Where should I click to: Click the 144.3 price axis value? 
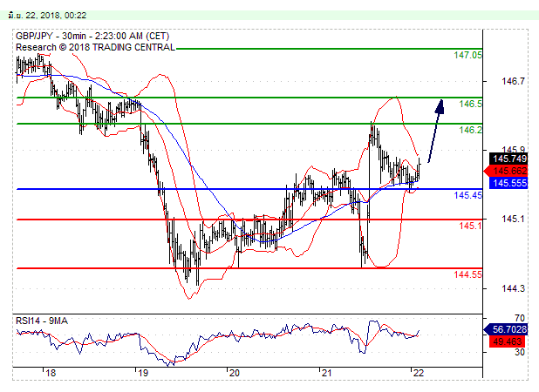513,288
